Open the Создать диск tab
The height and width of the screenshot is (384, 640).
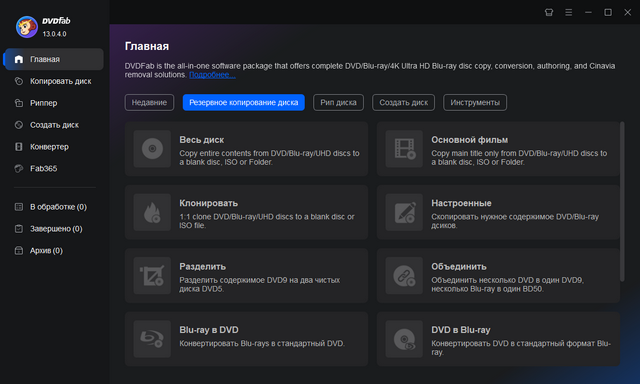(x=404, y=102)
